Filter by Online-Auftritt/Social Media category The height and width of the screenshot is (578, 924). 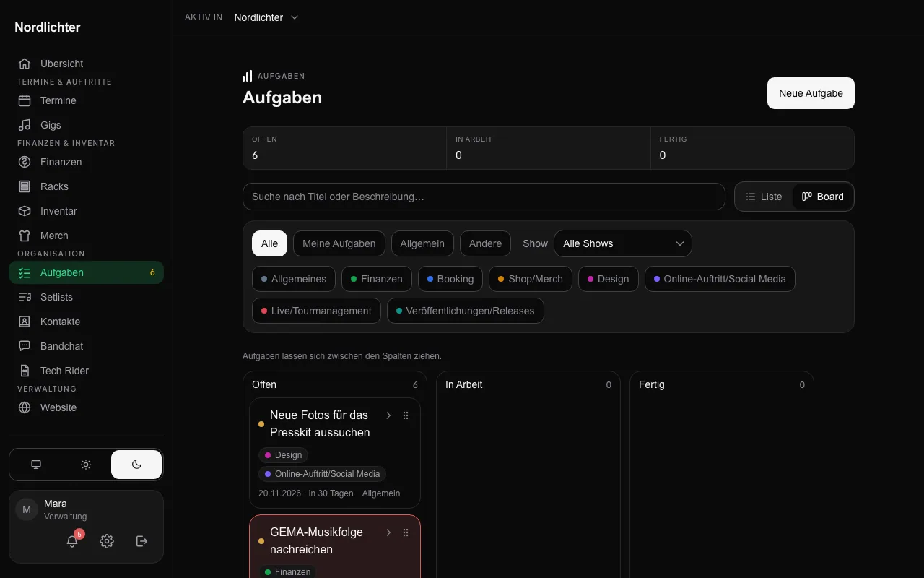[x=720, y=279]
